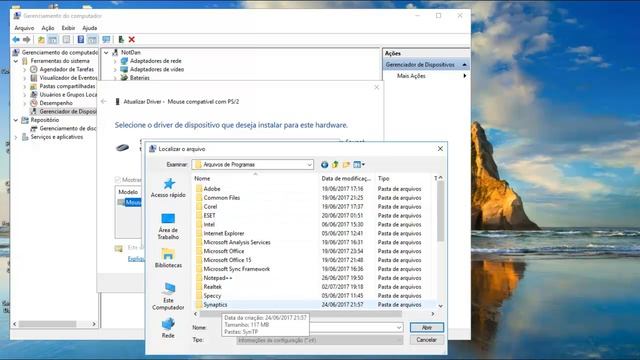Select the Microsoft Sync Framework folder
The width and height of the screenshot is (640, 360).
[236, 269]
